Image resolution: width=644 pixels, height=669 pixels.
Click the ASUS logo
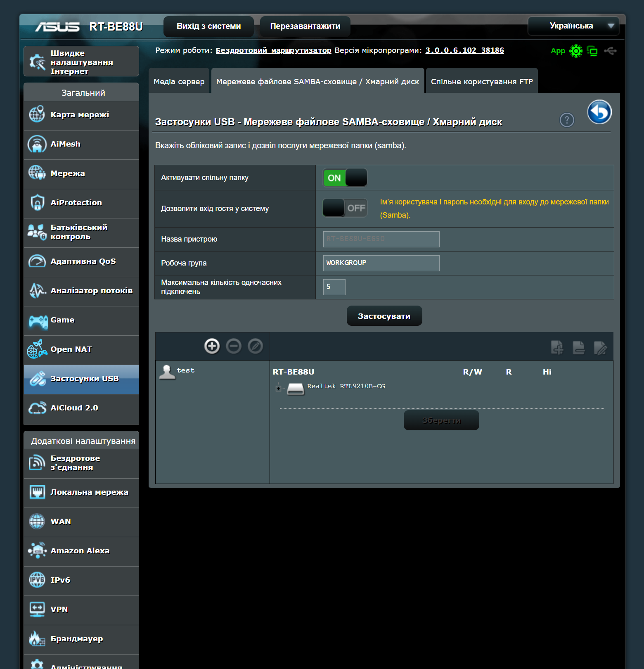click(x=57, y=27)
